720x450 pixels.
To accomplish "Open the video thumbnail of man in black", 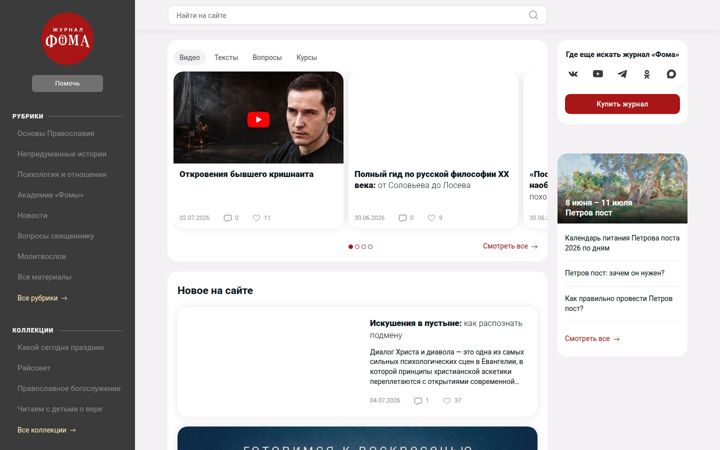I will click(x=259, y=118).
